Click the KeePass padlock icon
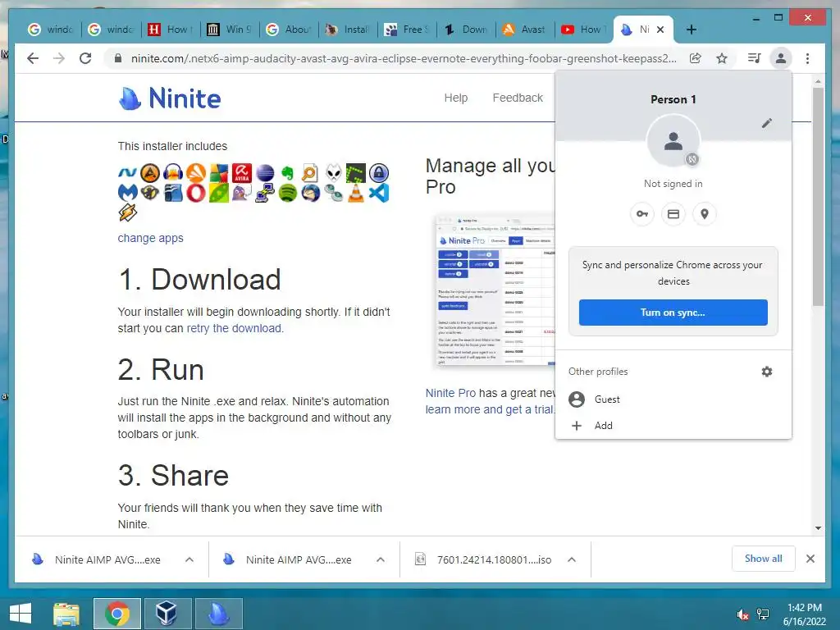The width and height of the screenshot is (840, 630). tap(379, 173)
